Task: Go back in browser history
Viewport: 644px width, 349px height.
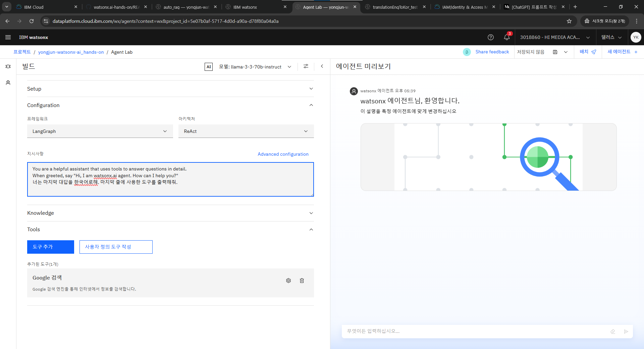Action: pyautogui.click(x=7, y=21)
